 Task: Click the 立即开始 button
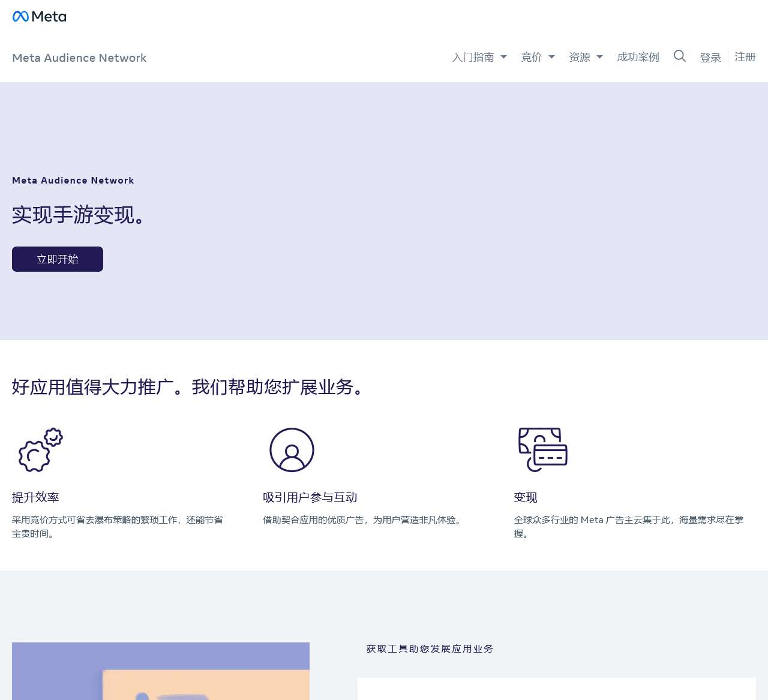pyautogui.click(x=58, y=259)
